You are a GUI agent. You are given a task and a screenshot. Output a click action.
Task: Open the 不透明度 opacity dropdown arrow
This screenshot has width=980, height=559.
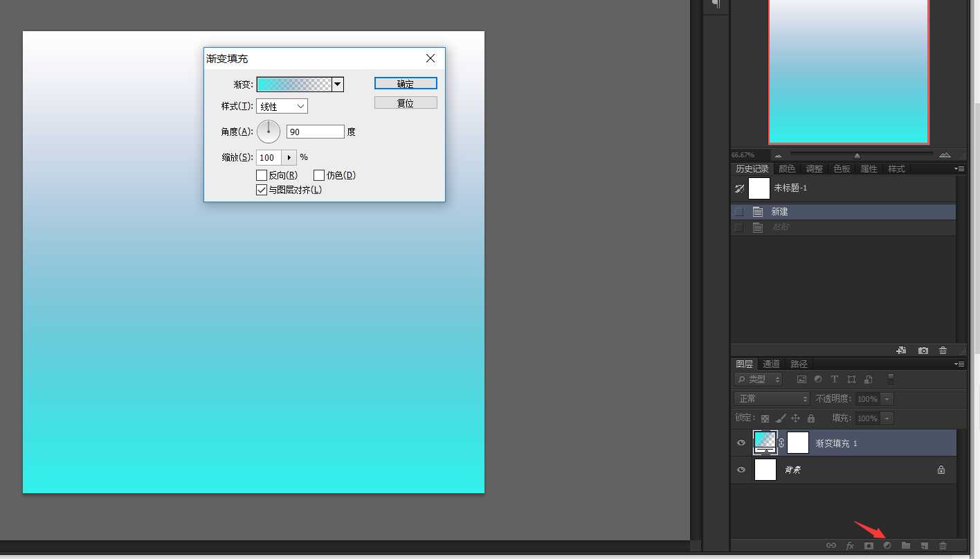(887, 399)
